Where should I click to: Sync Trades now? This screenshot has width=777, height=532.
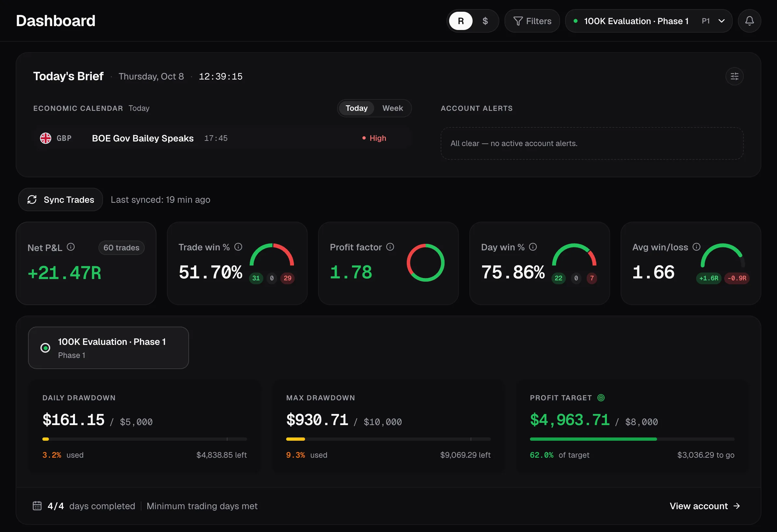61,199
